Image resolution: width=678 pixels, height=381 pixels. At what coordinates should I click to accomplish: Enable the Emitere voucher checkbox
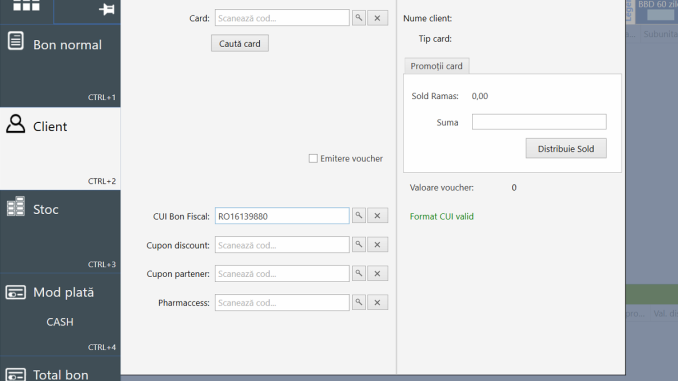313,159
